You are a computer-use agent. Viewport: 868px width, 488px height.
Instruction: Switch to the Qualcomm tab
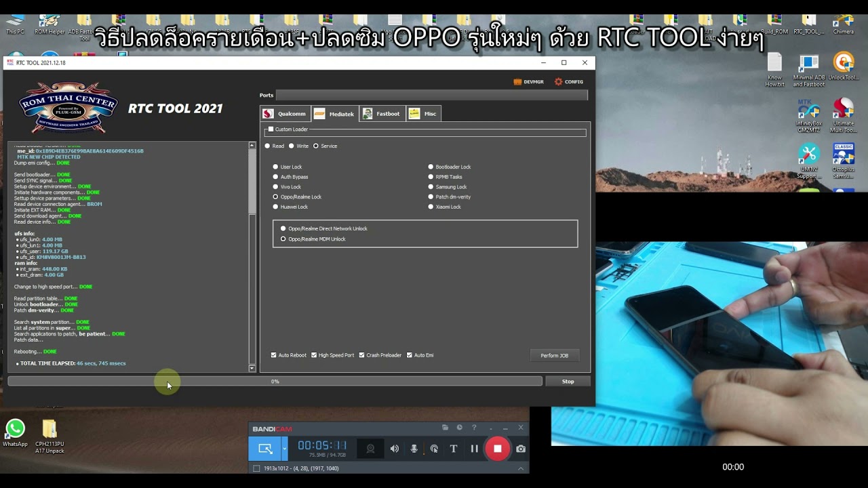tap(285, 114)
